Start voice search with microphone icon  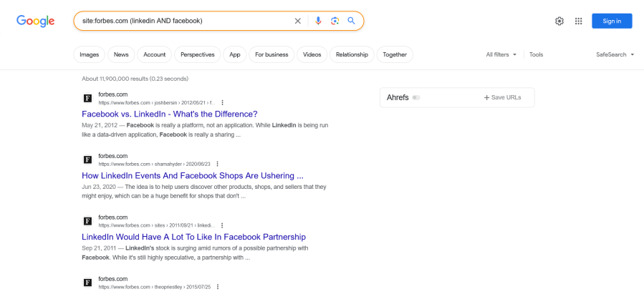tap(318, 21)
